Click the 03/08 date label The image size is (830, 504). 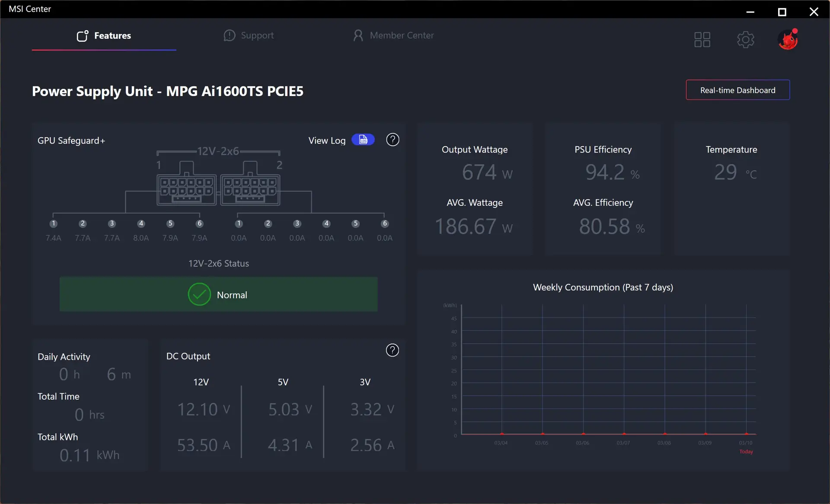[664, 443]
